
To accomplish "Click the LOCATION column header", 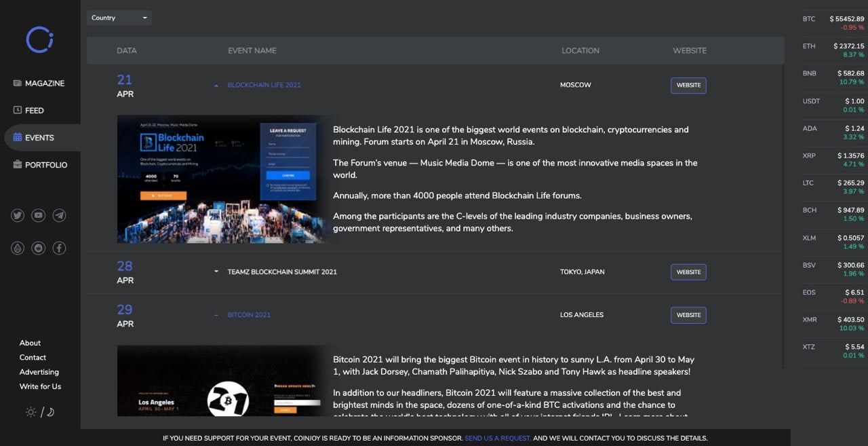I will click(580, 51).
